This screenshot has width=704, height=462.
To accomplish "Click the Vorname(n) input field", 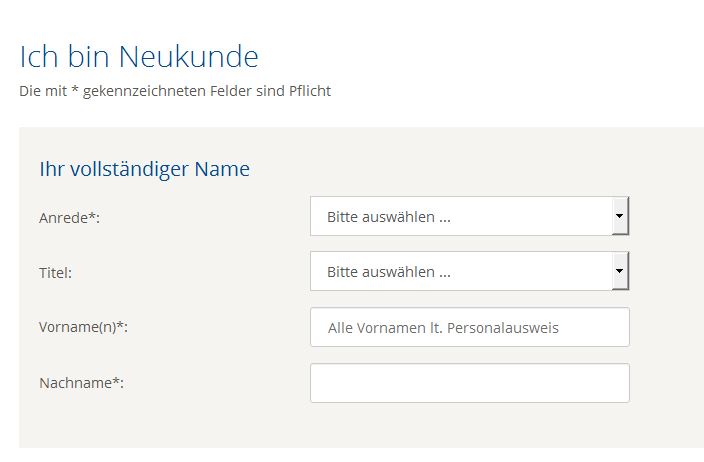I will click(470, 327).
